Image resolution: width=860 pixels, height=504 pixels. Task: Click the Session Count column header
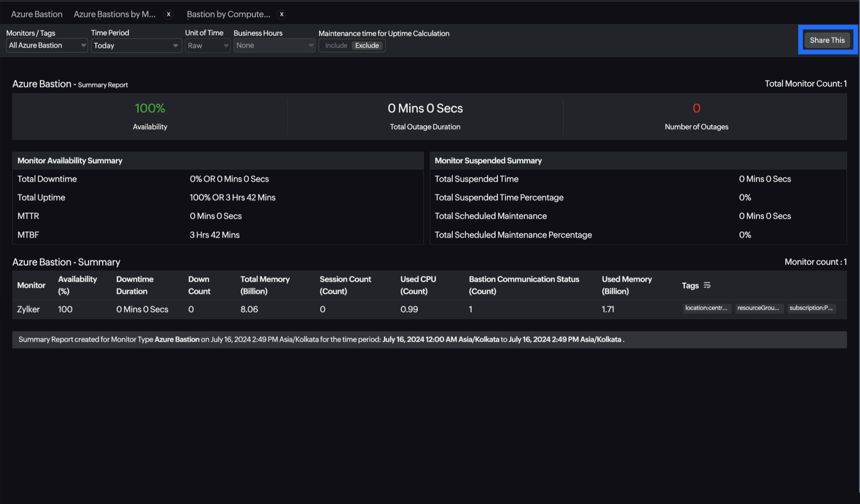[x=345, y=285]
